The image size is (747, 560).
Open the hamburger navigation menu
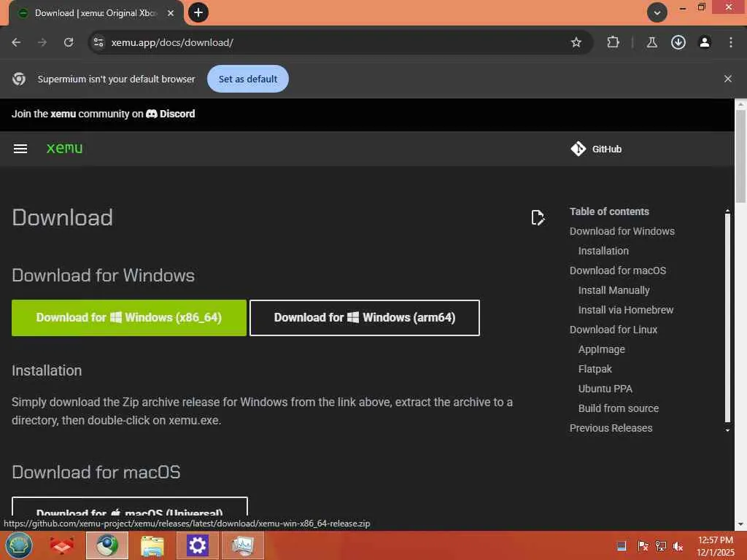[20, 149]
